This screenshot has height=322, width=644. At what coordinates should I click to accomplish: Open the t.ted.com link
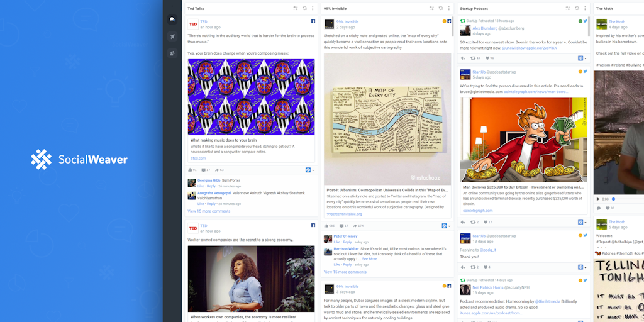tap(198, 158)
